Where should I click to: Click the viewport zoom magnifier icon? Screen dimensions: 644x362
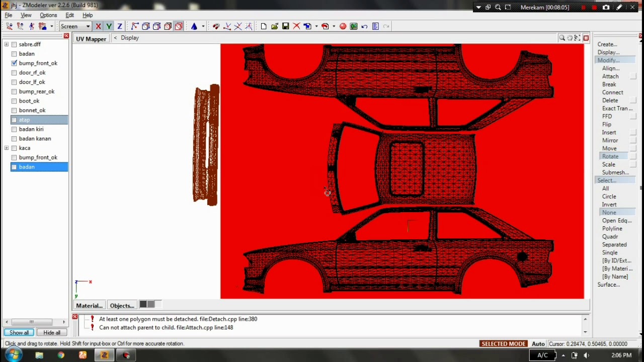pyautogui.click(x=562, y=38)
